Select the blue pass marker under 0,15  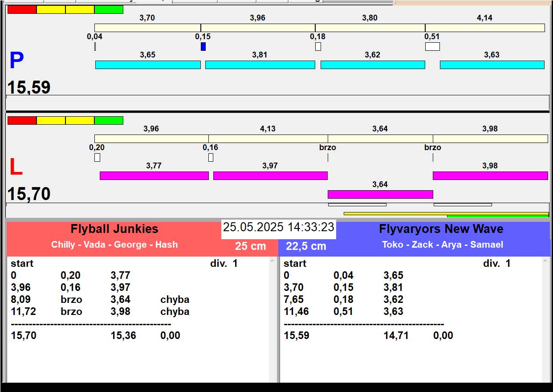pos(203,46)
